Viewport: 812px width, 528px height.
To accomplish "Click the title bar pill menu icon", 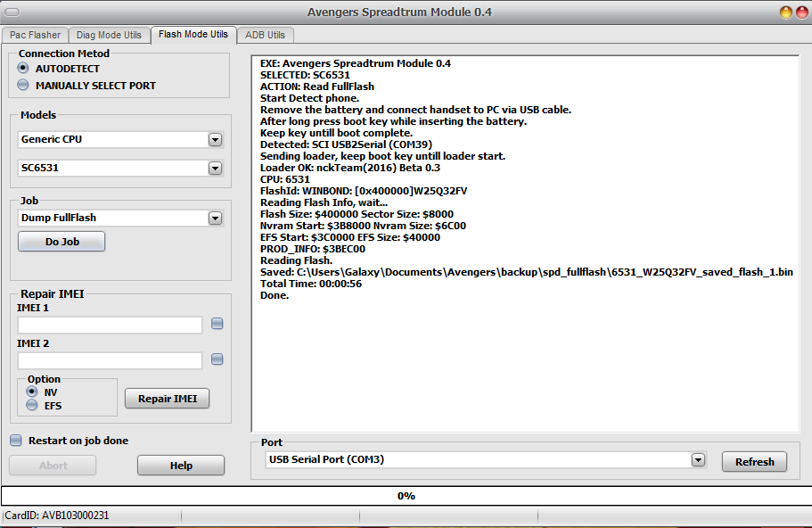I will [x=12, y=12].
